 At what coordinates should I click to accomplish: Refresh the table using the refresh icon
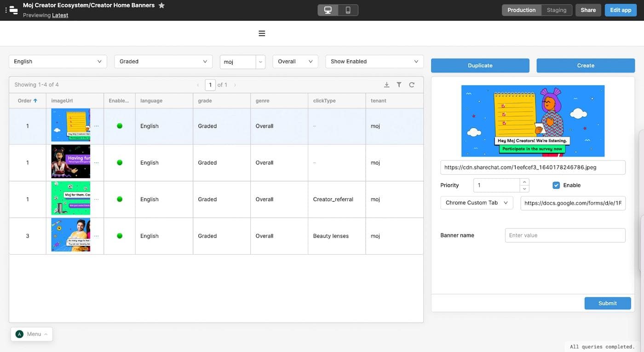click(x=411, y=84)
